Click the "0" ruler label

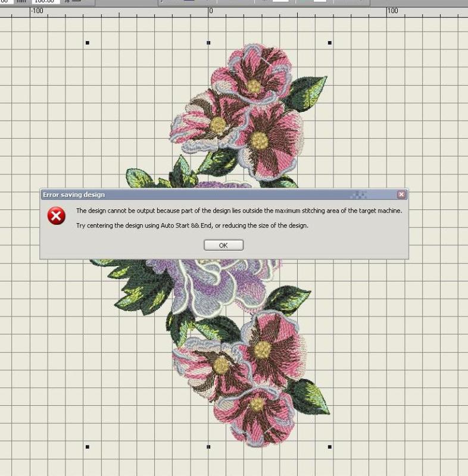[x=211, y=11]
